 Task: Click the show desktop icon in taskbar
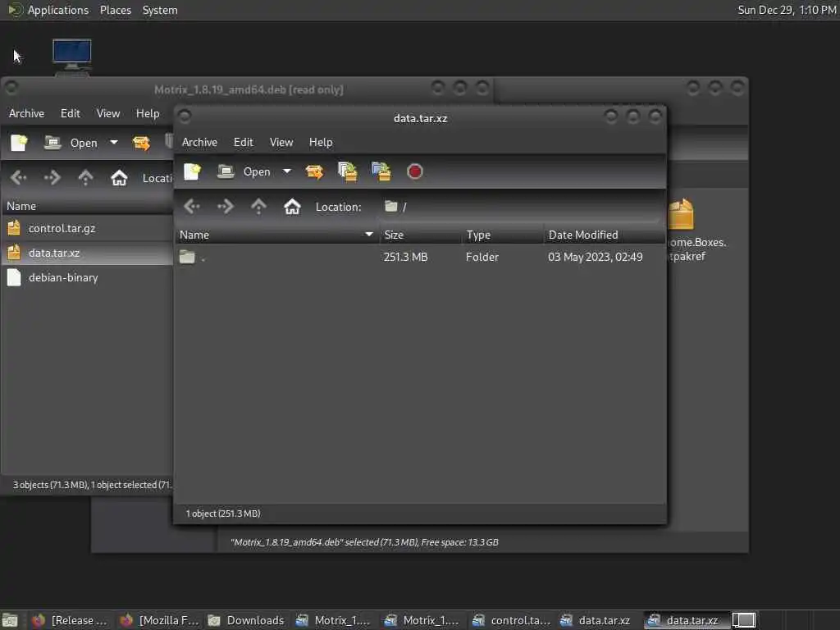tap(10, 620)
